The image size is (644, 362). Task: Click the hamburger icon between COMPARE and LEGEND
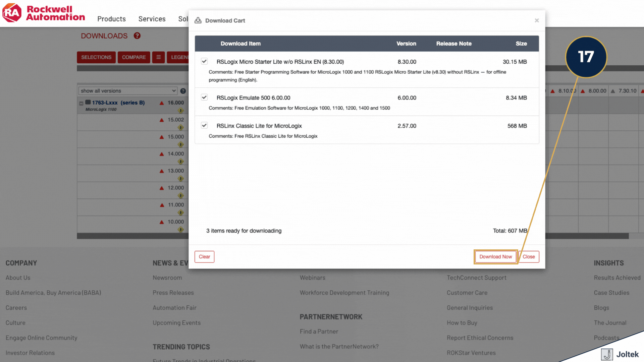[x=158, y=57]
